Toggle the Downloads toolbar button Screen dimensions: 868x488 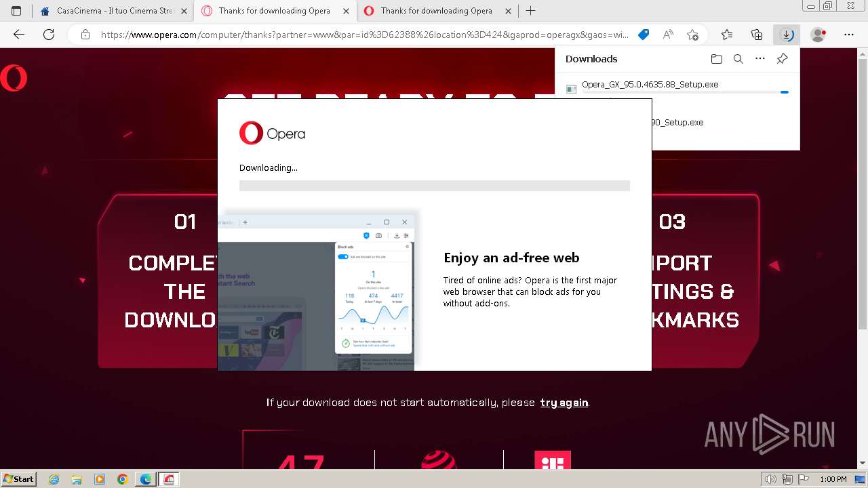click(x=787, y=35)
